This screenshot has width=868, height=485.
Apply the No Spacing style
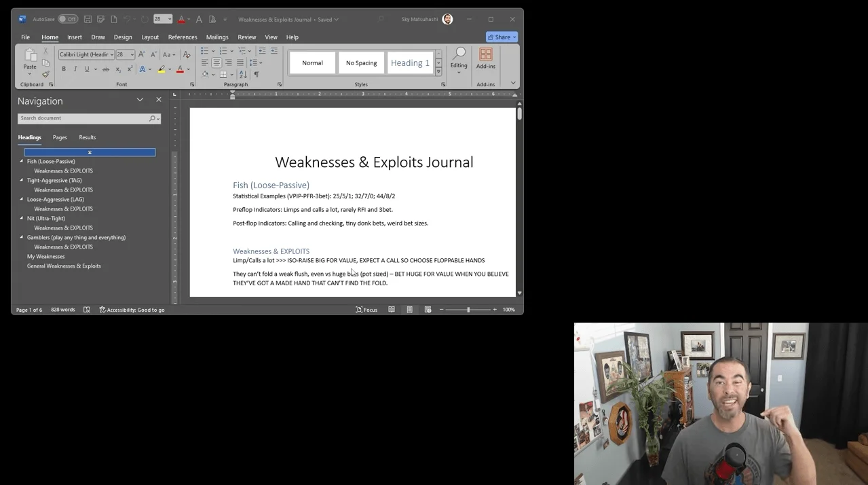pos(361,63)
